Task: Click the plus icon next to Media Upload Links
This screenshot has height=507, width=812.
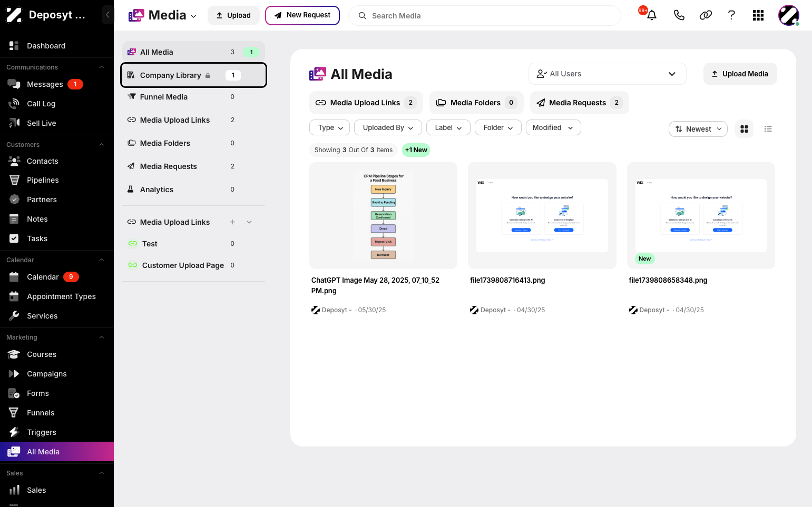Action: click(232, 222)
